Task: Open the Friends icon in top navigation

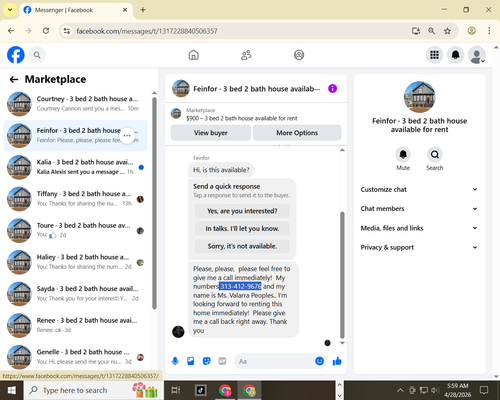Action: point(246,55)
